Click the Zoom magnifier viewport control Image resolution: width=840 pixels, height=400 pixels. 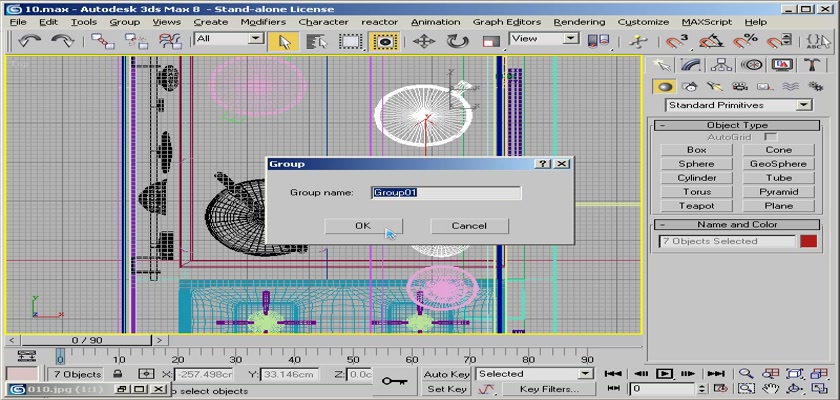[x=746, y=374]
